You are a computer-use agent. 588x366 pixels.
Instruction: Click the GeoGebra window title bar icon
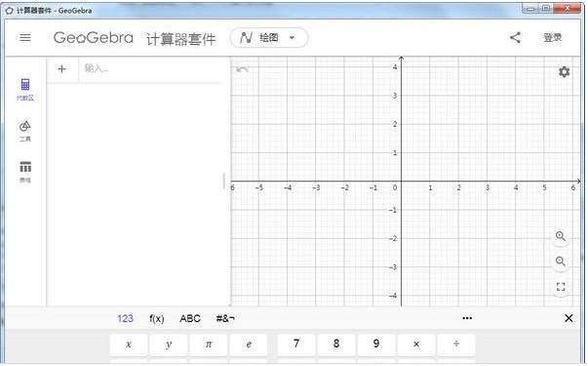10,11
